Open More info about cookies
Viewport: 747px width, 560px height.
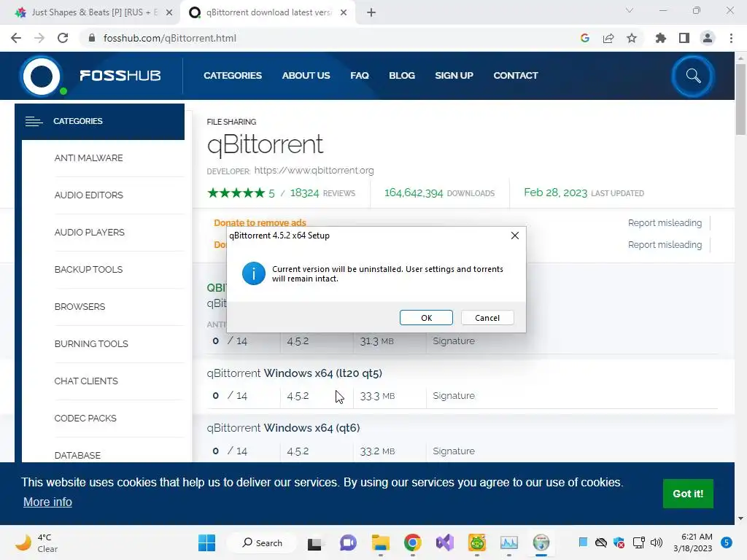[47, 502]
